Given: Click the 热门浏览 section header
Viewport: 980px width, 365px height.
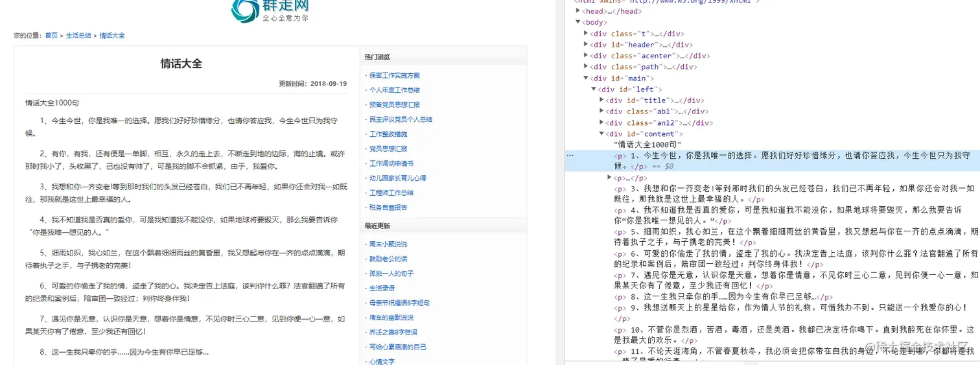Looking at the screenshot, I should click(377, 57).
